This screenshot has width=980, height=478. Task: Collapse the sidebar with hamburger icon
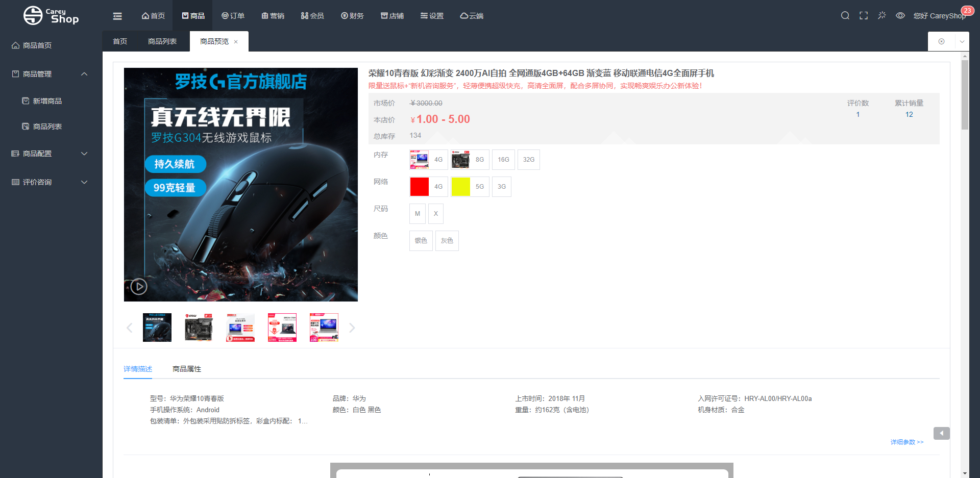117,16
